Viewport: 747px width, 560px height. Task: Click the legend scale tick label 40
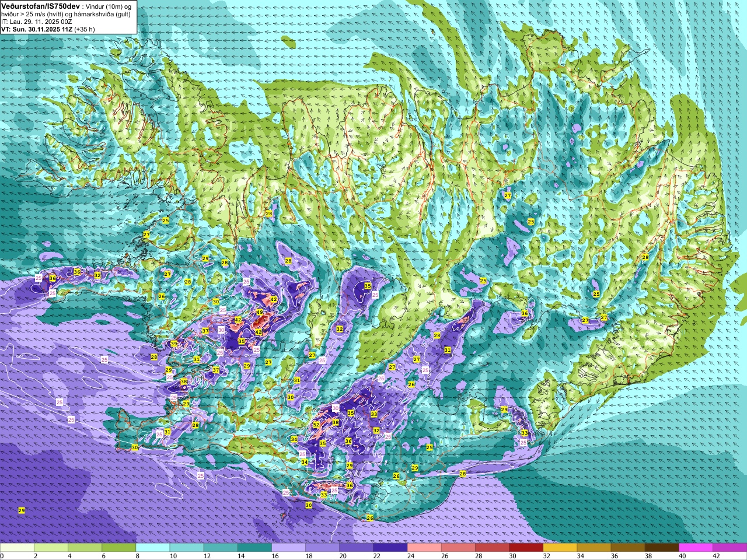682,556
